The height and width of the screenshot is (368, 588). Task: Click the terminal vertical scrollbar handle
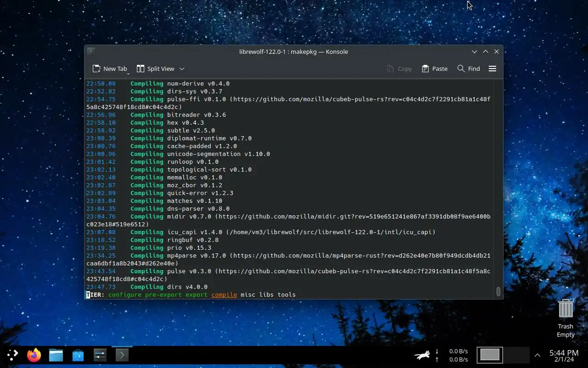pyautogui.click(x=498, y=292)
